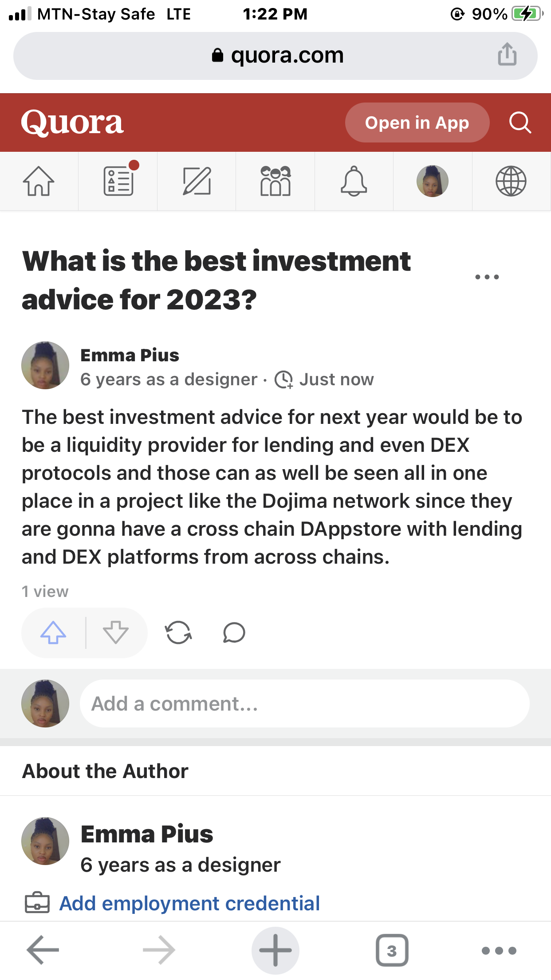The height and width of the screenshot is (980, 551).
Task: Tap the Add employment credential link
Action: click(190, 903)
